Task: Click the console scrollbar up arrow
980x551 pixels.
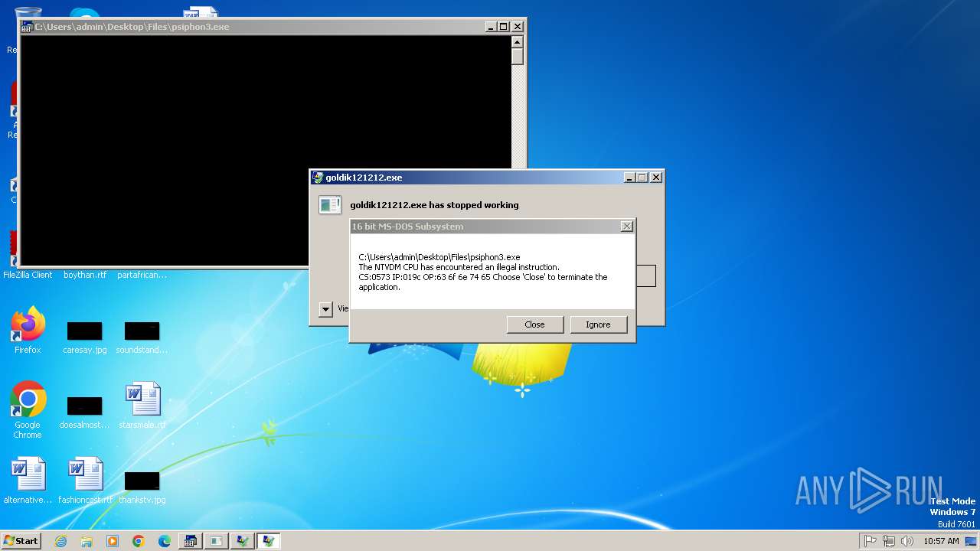Action: 518,42
